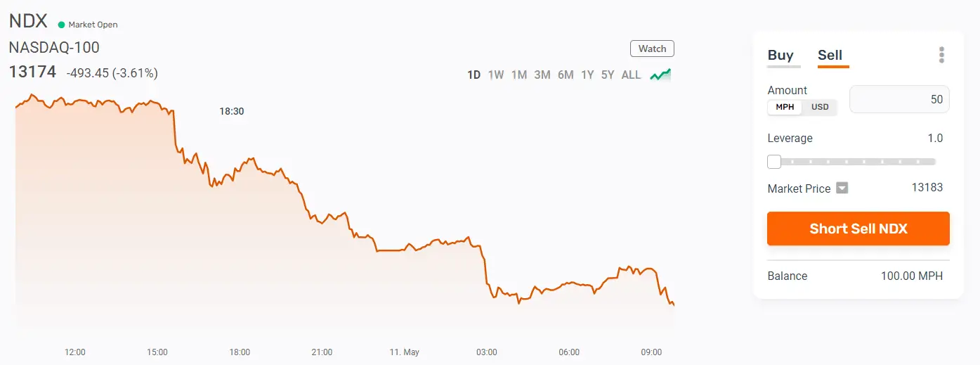Switch amount unit to MPH
The height and width of the screenshot is (365, 980).
pos(785,107)
